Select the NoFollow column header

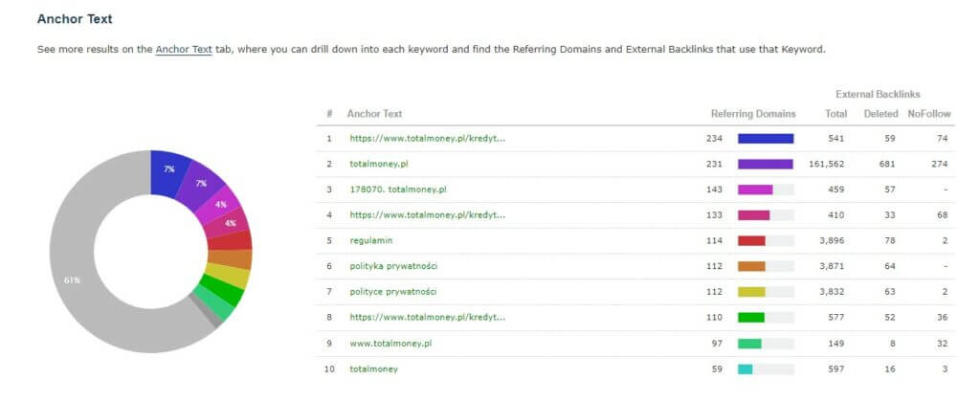pyautogui.click(x=928, y=114)
